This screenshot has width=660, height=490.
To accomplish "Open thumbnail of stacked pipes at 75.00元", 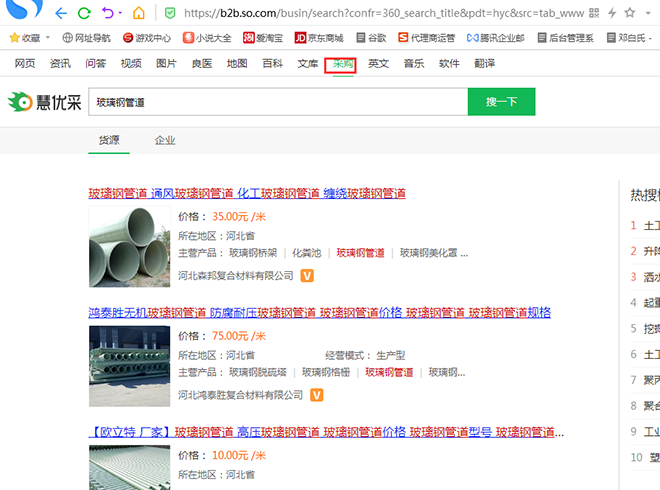I will (x=130, y=366).
